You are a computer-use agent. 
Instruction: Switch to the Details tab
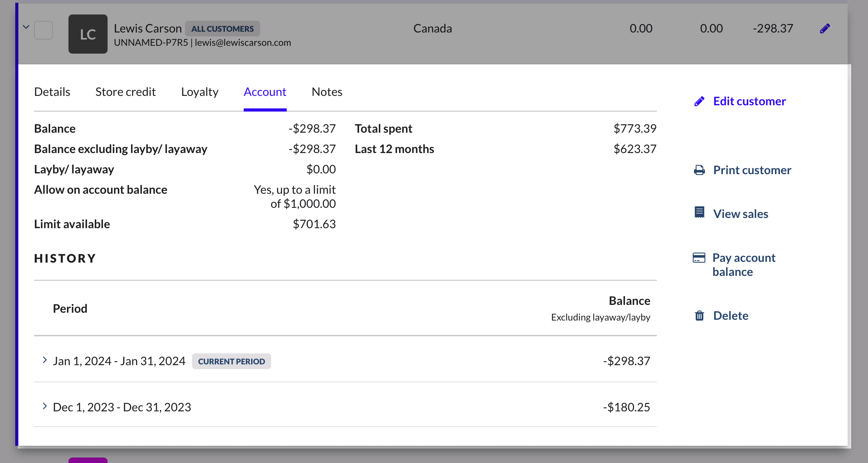point(52,92)
